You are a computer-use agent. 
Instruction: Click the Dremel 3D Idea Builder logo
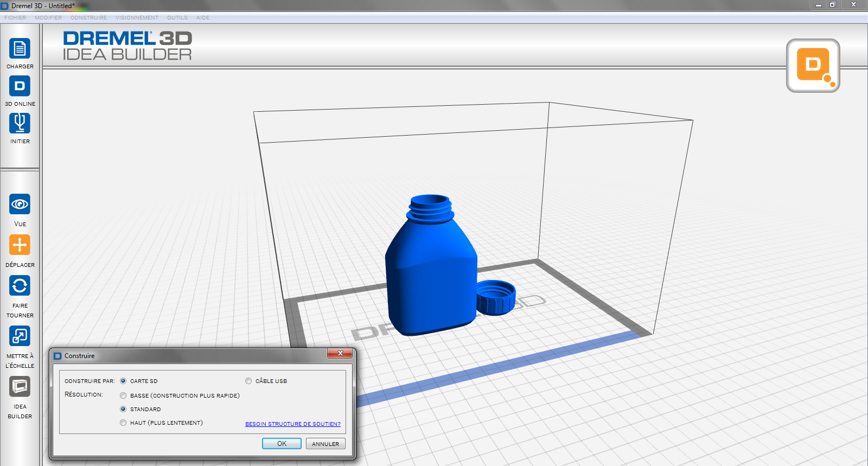click(x=127, y=46)
